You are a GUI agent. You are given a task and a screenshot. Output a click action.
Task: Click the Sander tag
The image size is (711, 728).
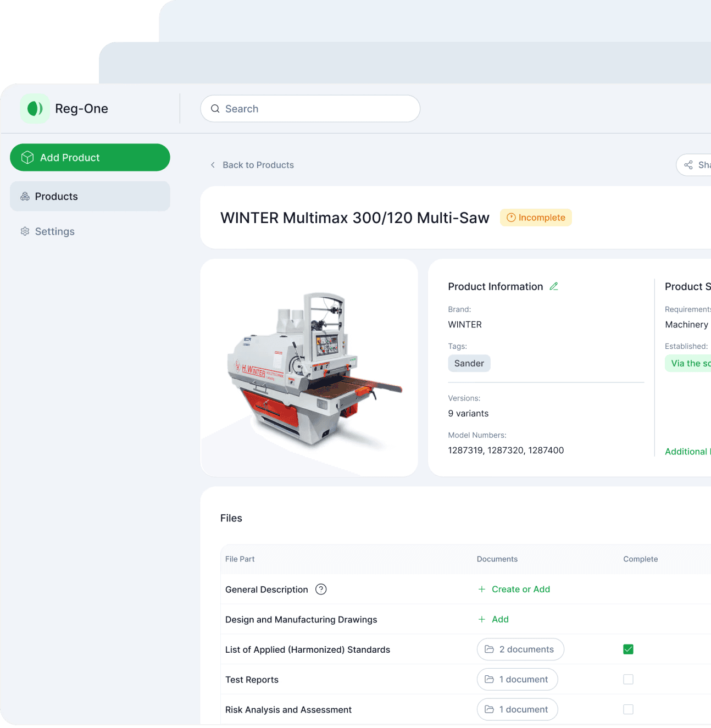469,363
